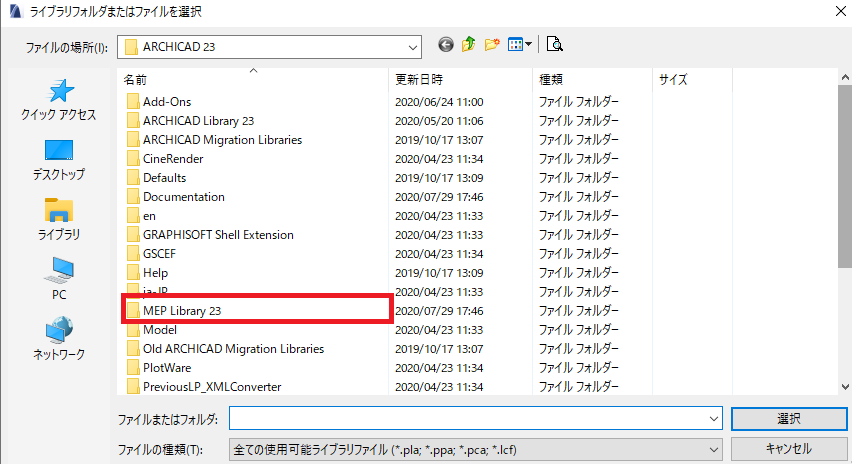
Task: Click the folder icon beside PlotWare
Action: pyautogui.click(x=133, y=368)
